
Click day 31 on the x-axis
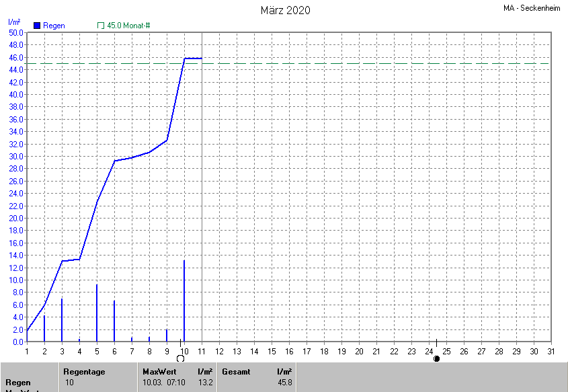pos(551,351)
